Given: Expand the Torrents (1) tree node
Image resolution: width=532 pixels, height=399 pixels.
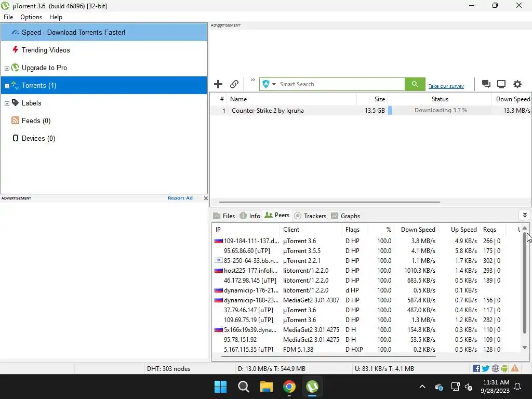Looking at the screenshot, I should (7, 86).
